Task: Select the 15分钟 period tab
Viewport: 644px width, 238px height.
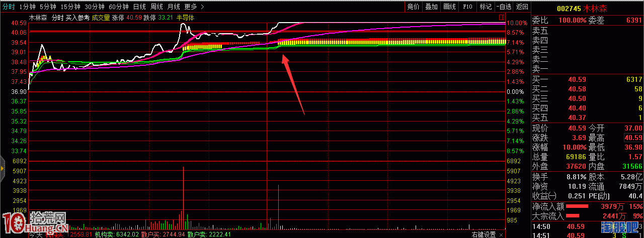Action: tap(70, 7)
